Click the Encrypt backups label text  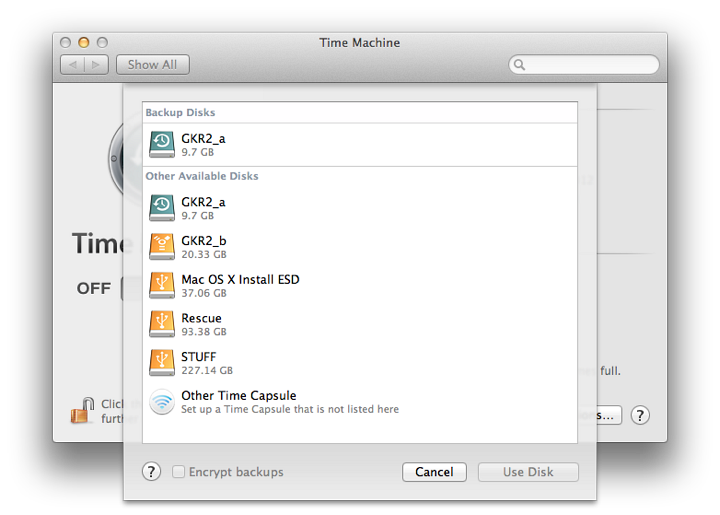point(236,472)
